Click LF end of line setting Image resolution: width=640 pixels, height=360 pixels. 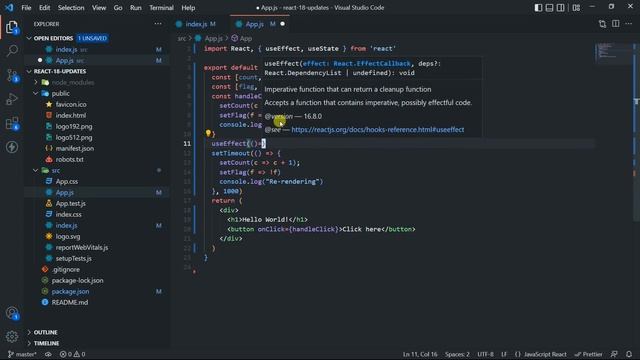(x=504, y=354)
